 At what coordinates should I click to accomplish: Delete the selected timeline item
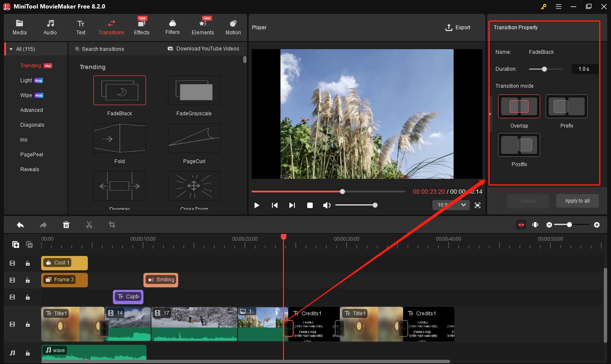tap(66, 225)
